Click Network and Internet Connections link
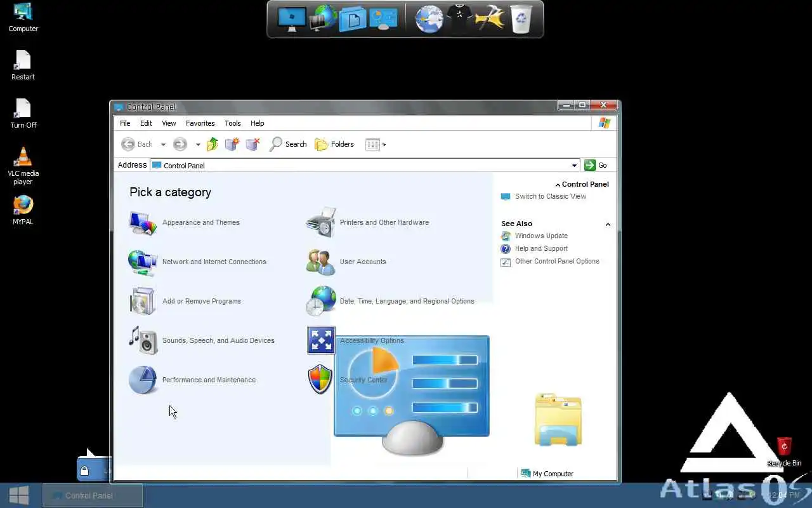This screenshot has height=508, width=812. [x=214, y=262]
